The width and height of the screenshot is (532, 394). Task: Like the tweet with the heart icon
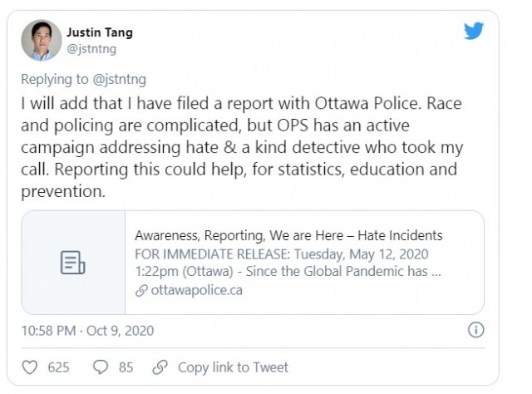point(30,367)
